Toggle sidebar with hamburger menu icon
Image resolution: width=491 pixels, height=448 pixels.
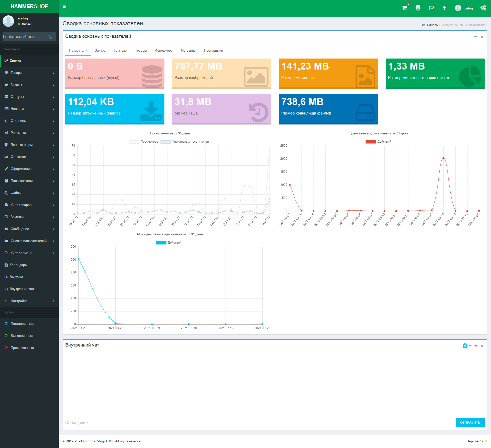pyautogui.click(x=64, y=7)
